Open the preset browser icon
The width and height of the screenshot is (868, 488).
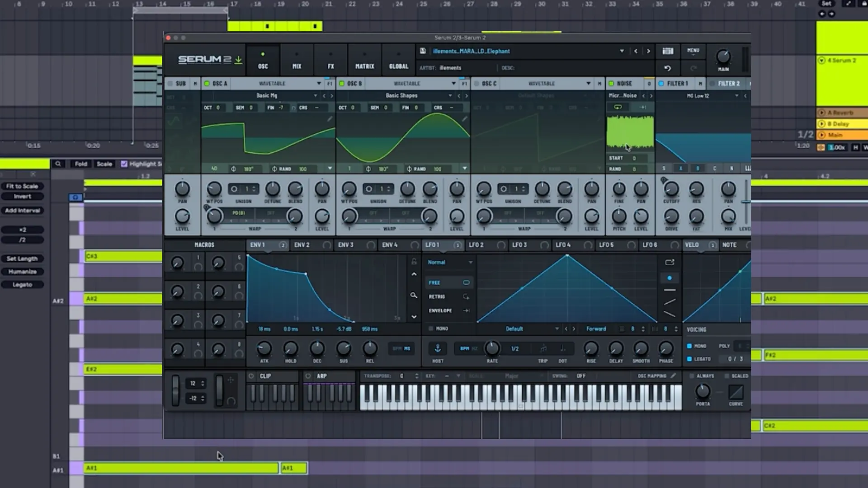(668, 51)
